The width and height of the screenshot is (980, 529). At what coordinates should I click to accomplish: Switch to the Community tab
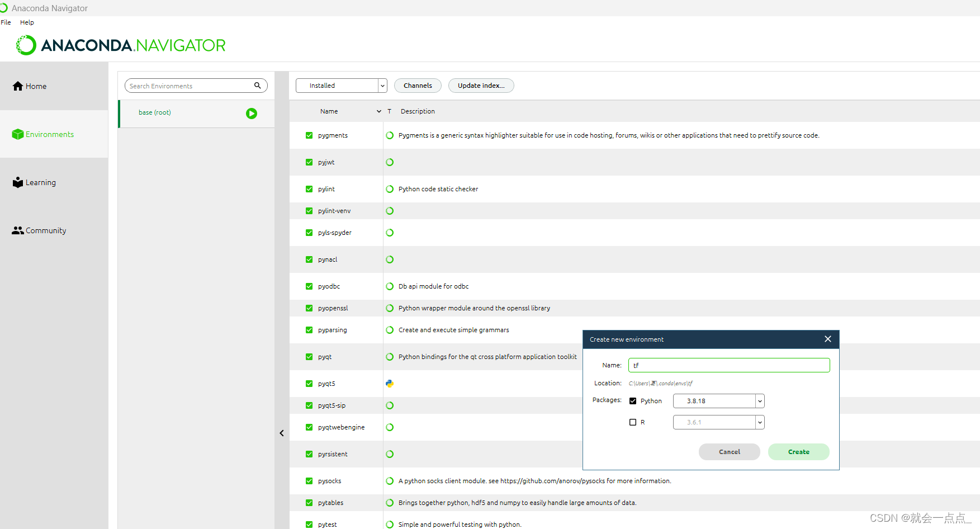point(54,230)
